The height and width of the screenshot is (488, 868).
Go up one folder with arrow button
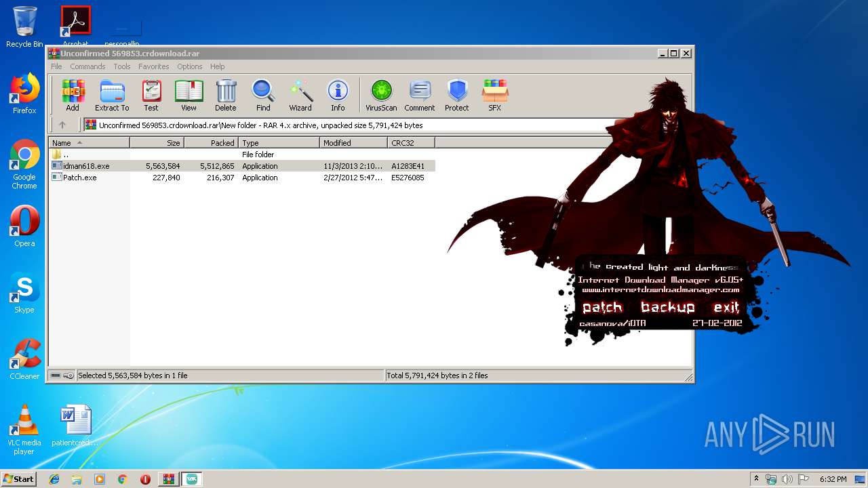click(62, 125)
